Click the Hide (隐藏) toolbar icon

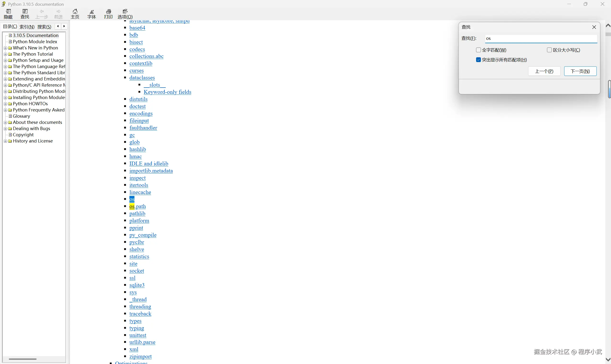tap(8, 14)
